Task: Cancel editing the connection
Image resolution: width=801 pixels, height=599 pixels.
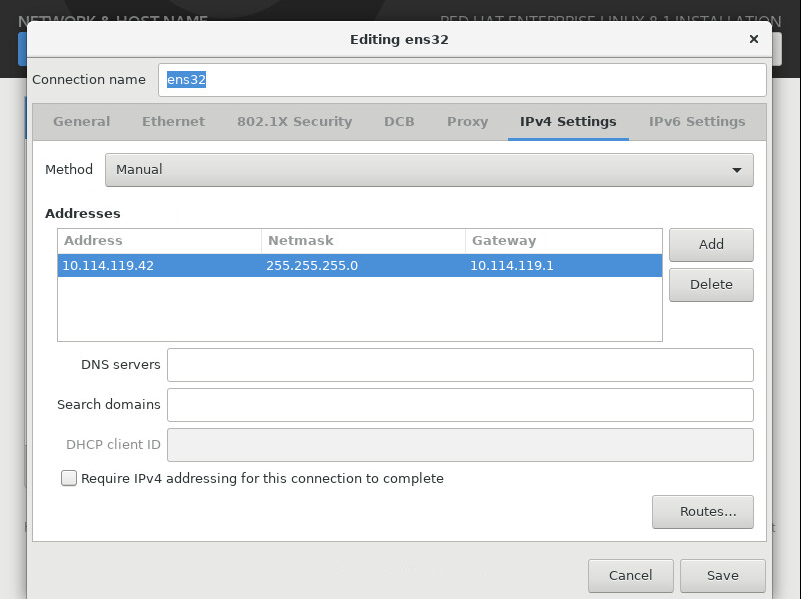Action: pos(630,576)
